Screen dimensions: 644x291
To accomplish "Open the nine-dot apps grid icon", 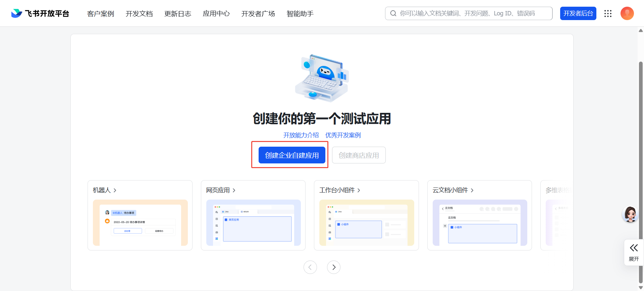I will tap(608, 13).
